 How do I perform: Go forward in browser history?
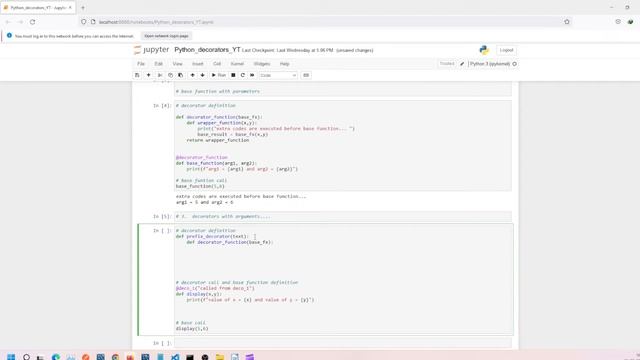point(20,22)
